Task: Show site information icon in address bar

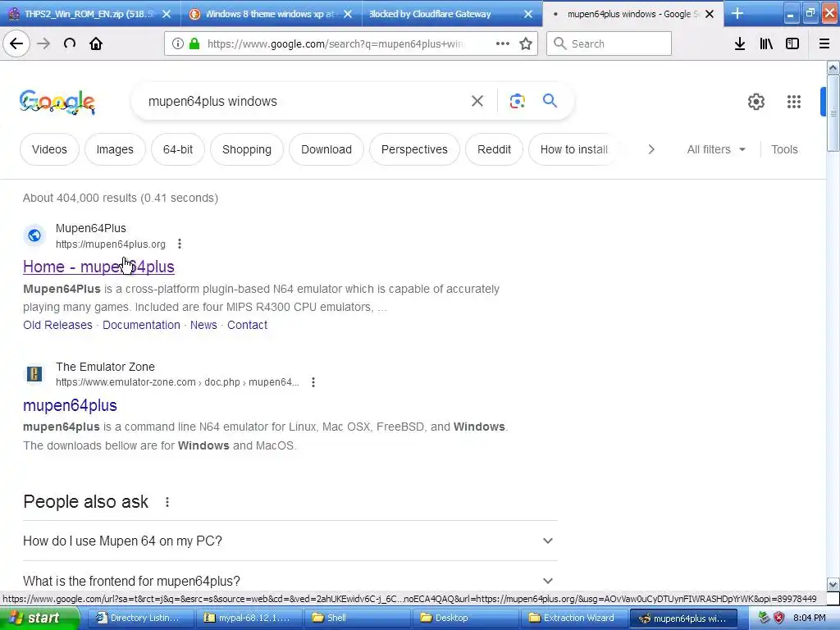Action: click(x=177, y=43)
